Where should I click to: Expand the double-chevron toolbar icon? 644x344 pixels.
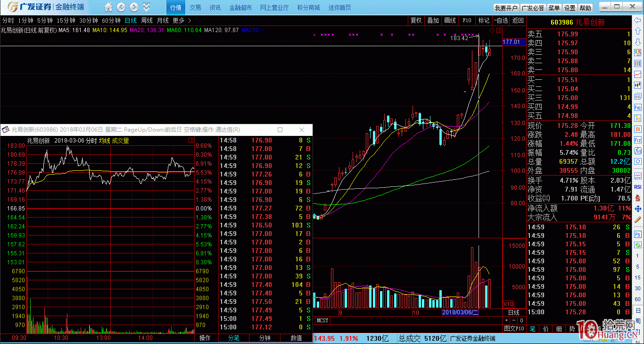(x=146, y=7)
